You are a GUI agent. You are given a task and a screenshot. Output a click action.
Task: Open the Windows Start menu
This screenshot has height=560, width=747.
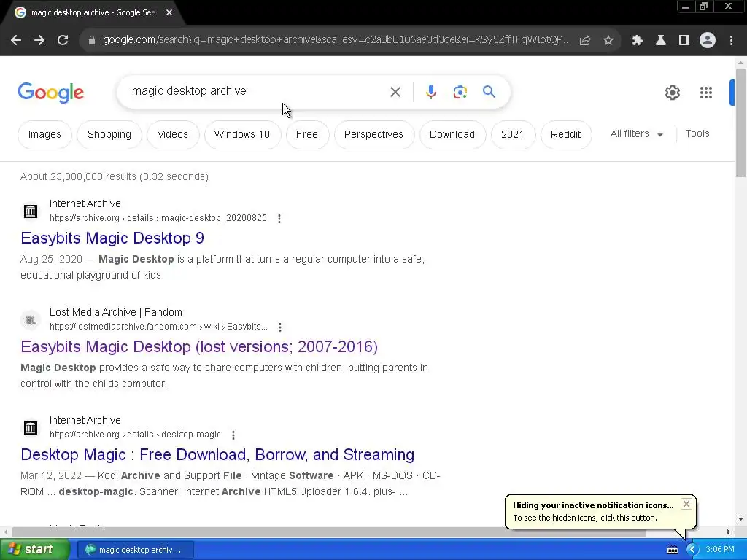click(x=34, y=550)
